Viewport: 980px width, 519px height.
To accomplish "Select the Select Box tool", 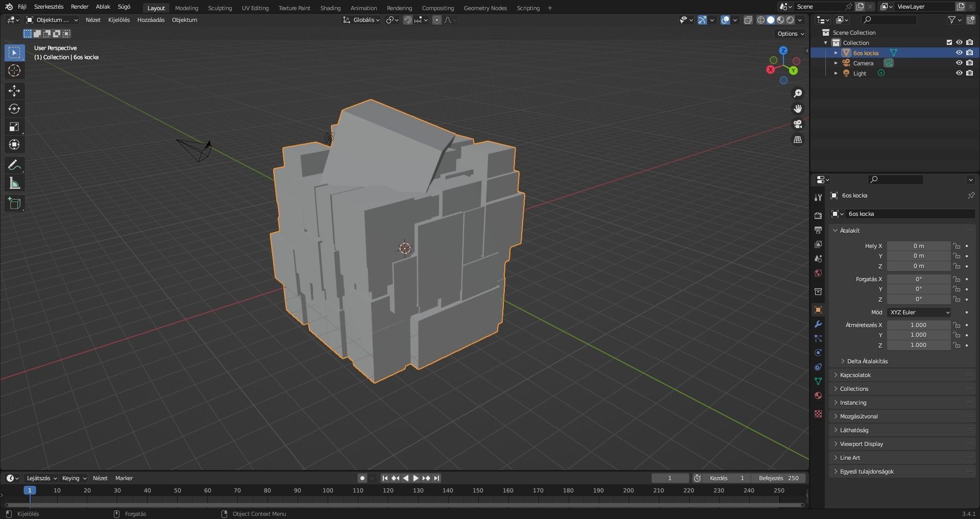I will point(14,53).
